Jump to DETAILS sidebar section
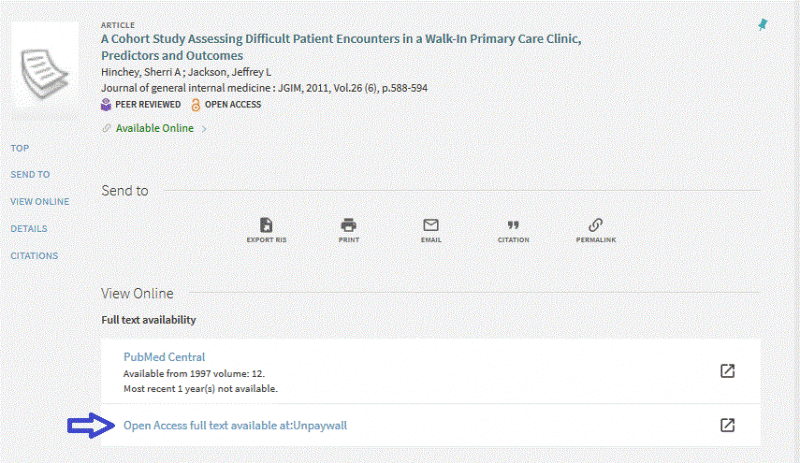 pyautogui.click(x=29, y=229)
